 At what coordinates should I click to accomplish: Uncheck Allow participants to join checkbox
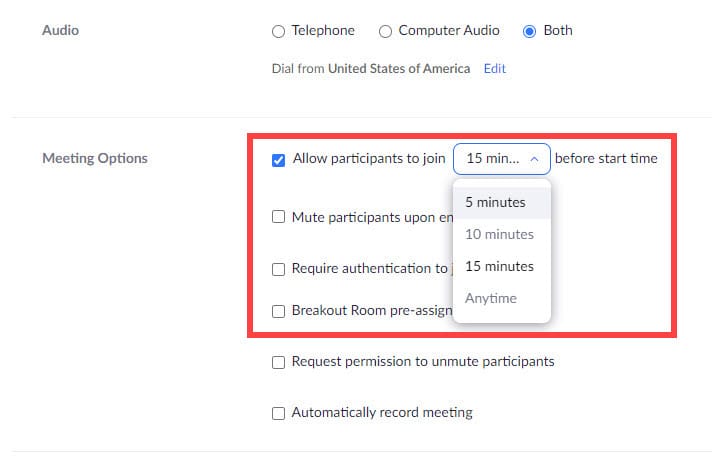click(279, 159)
